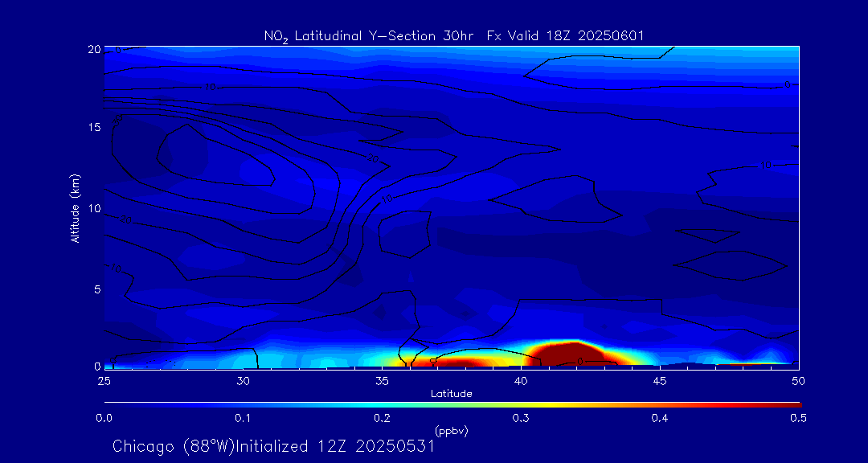
Task: Select latitude axis tick label "50"
Action: tap(799, 381)
